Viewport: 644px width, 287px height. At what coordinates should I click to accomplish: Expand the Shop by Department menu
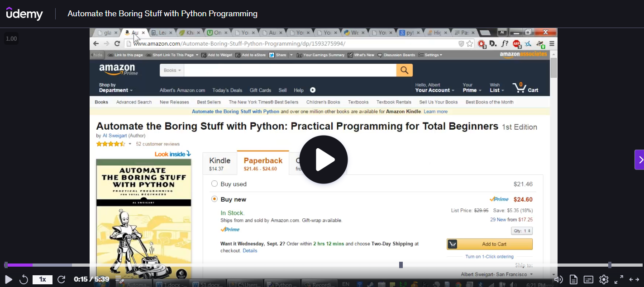116,88
